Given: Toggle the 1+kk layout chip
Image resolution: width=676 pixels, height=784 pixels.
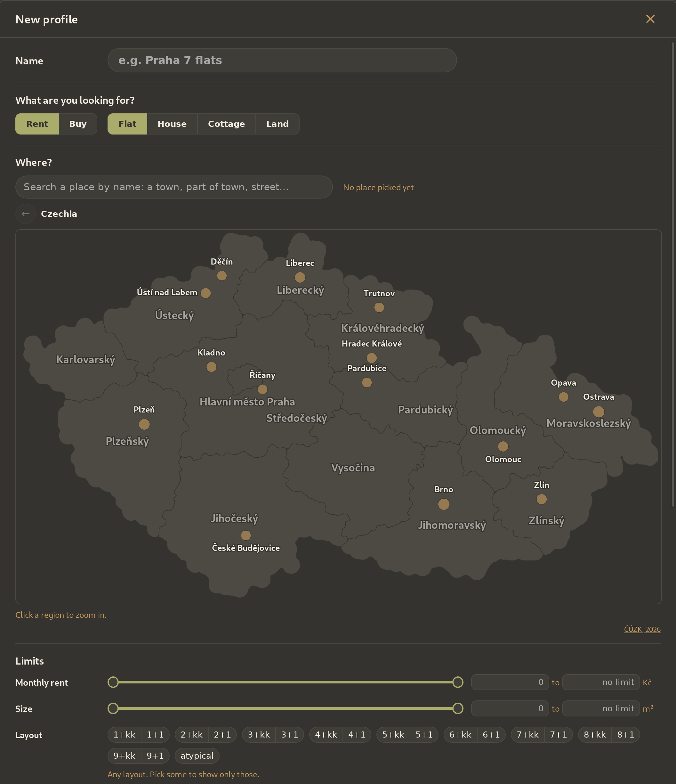Looking at the screenshot, I should [x=125, y=734].
